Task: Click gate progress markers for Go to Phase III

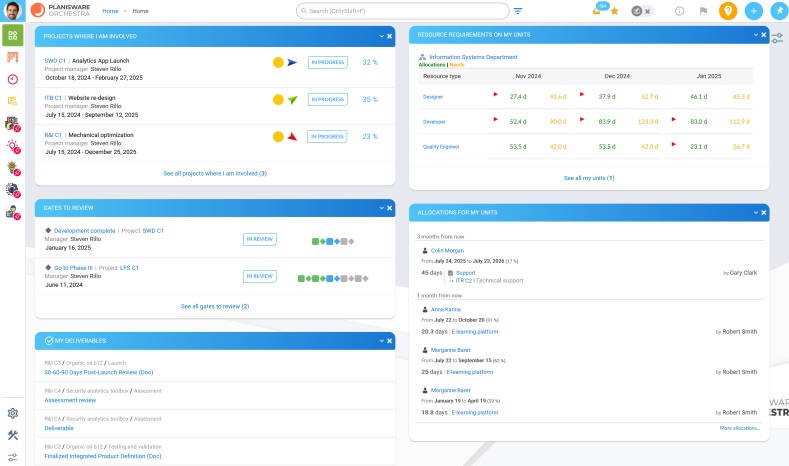Action: click(x=333, y=278)
